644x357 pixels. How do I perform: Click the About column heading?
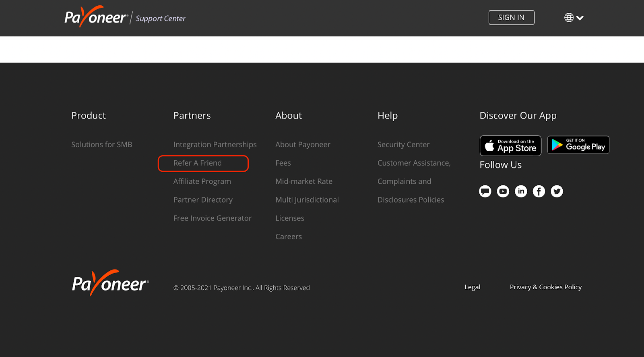289,116
